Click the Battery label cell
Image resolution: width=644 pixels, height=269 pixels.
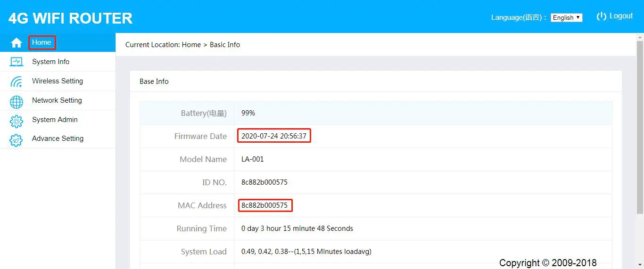click(x=187, y=113)
